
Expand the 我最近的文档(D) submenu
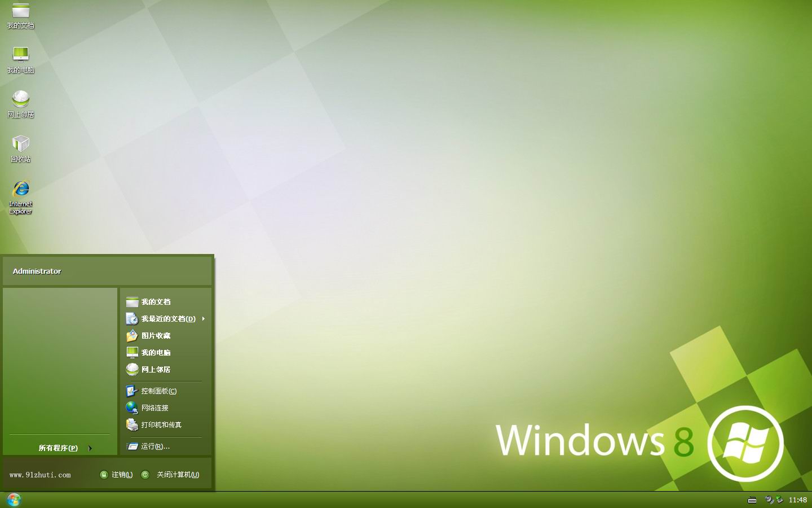pyautogui.click(x=165, y=319)
